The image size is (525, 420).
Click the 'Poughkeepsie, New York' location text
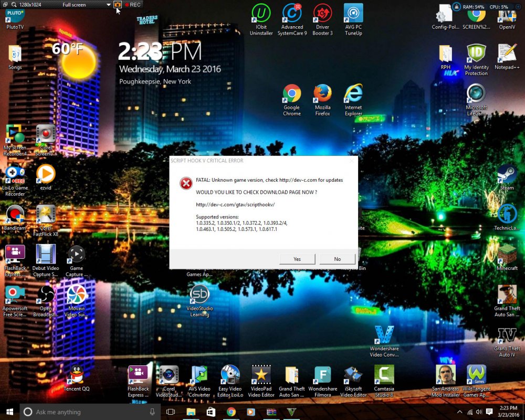pyautogui.click(x=155, y=81)
